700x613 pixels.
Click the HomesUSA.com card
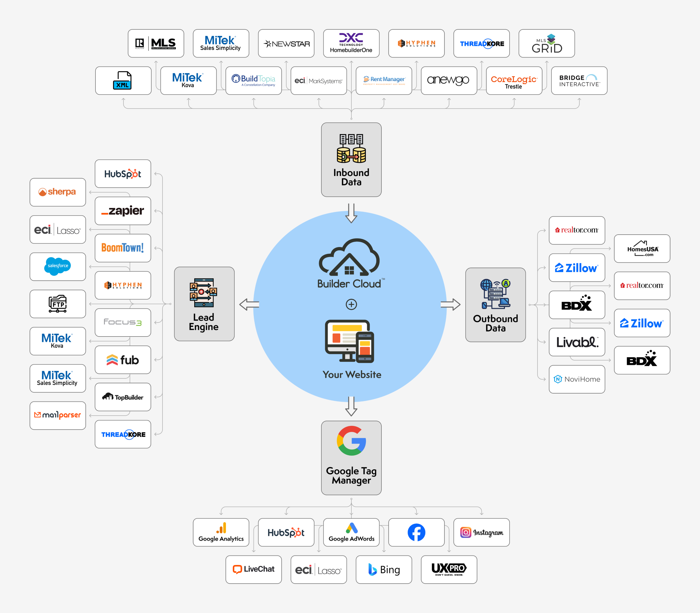click(642, 249)
